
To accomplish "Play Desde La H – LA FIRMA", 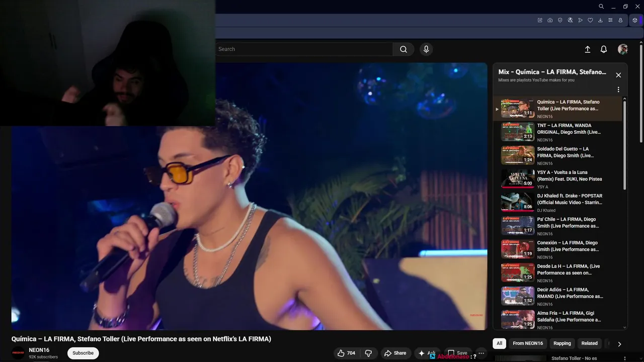I will coord(558,273).
